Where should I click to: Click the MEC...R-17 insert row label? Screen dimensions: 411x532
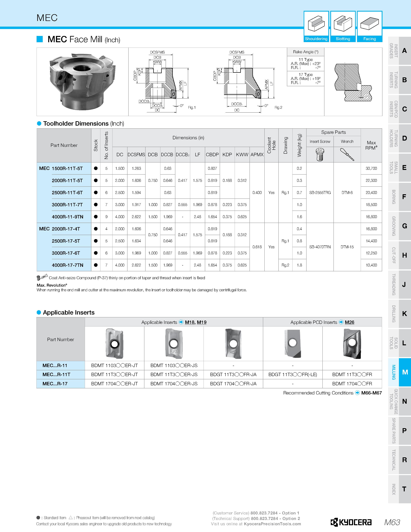tap(61, 384)
